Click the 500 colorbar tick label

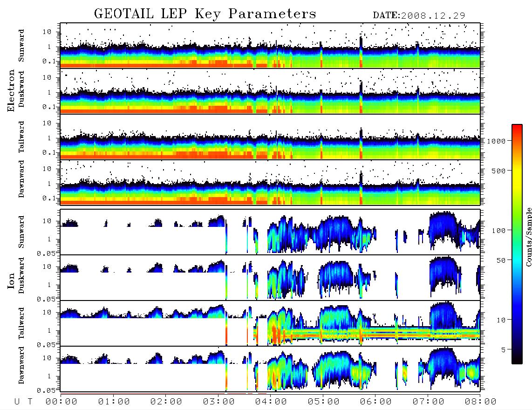click(498, 171)
